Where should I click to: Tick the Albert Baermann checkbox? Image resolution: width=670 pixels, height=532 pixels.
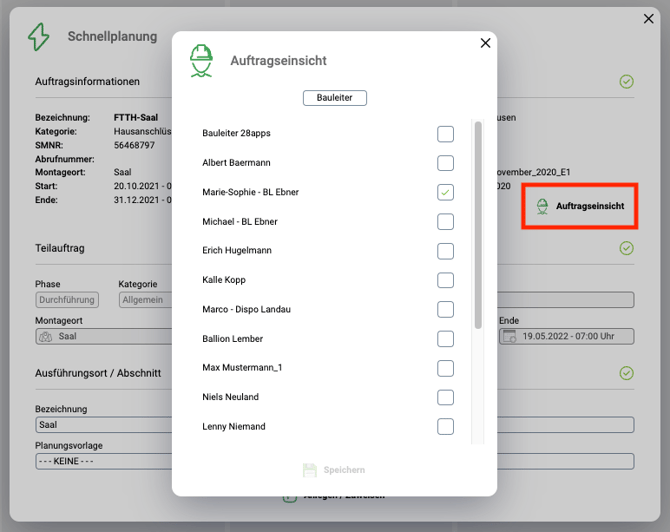point(445,163)
